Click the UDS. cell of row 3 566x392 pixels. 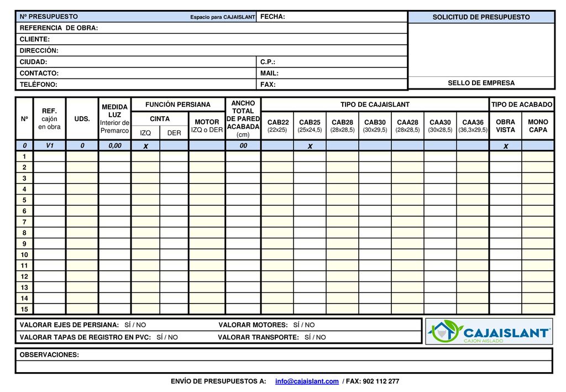(82, 179)
